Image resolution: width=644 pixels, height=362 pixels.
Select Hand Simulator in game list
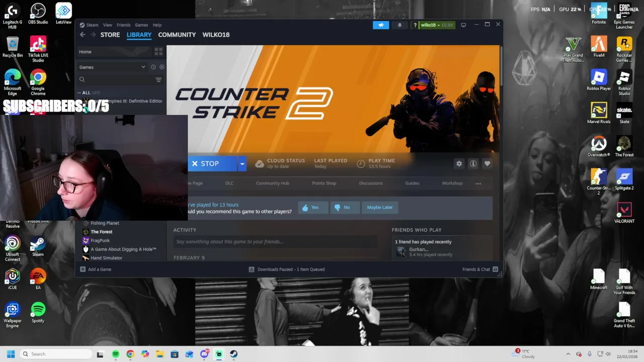[106, 258]
